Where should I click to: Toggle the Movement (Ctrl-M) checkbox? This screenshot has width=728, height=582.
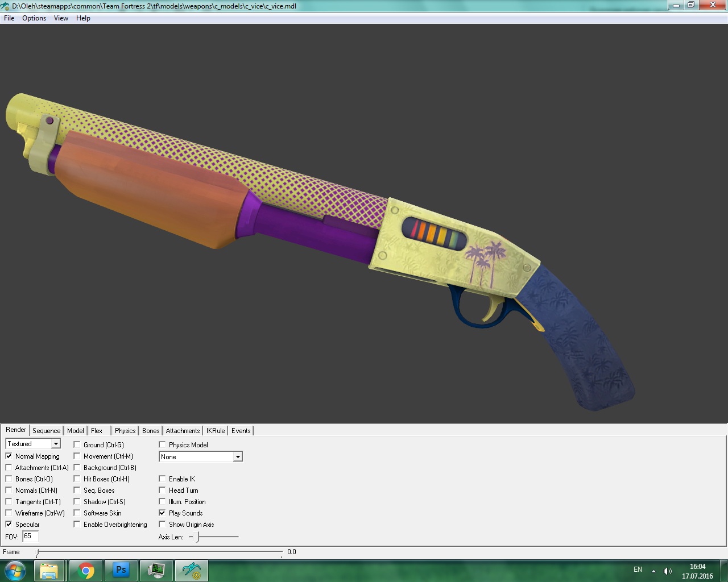(x=77, y=456)
